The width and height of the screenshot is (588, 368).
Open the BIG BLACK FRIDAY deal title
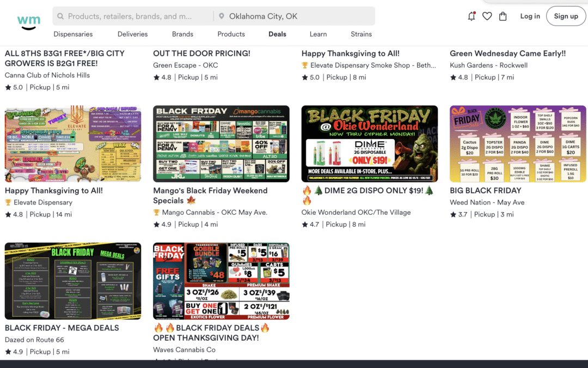tap(486, 191)
